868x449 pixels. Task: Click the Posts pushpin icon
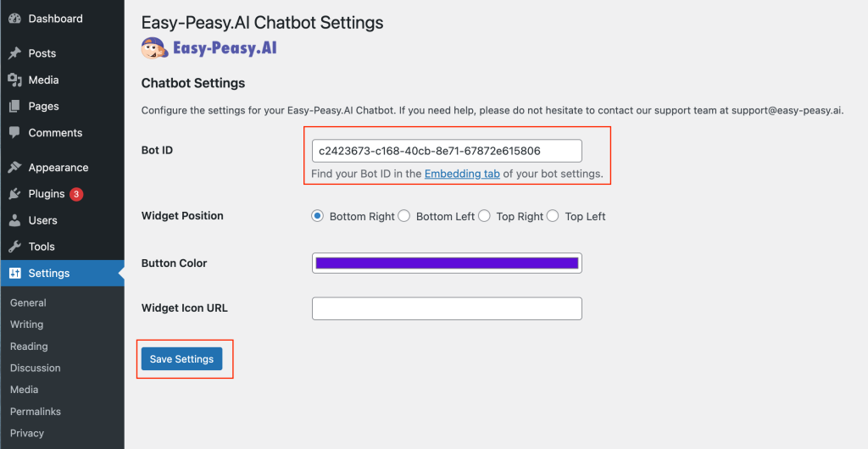(14, 53)
